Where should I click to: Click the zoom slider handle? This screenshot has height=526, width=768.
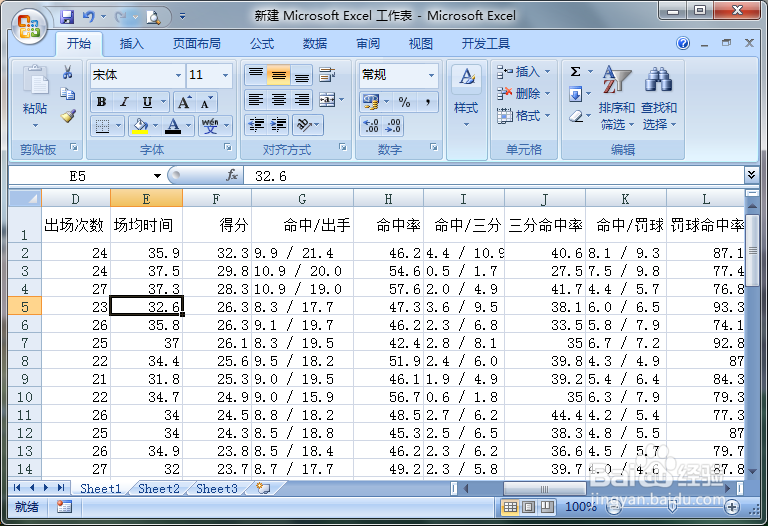pos(672,507)
